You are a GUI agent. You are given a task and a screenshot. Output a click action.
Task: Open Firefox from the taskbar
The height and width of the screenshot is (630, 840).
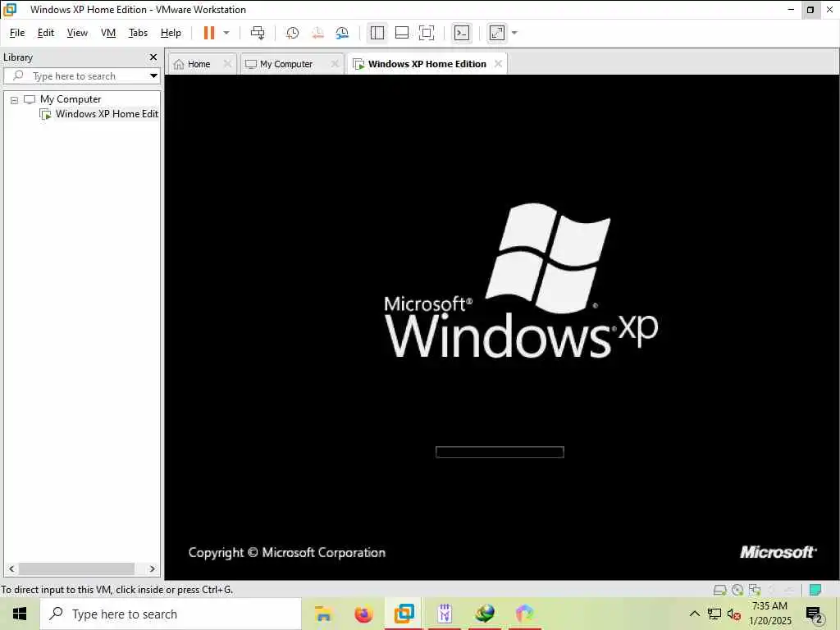pos(363,614)
